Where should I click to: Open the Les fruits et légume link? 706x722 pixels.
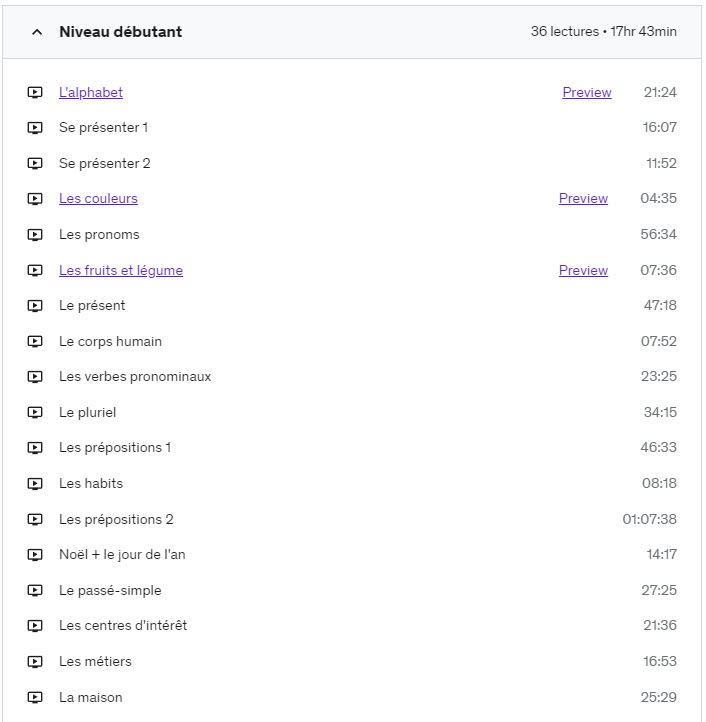point(121,270)
